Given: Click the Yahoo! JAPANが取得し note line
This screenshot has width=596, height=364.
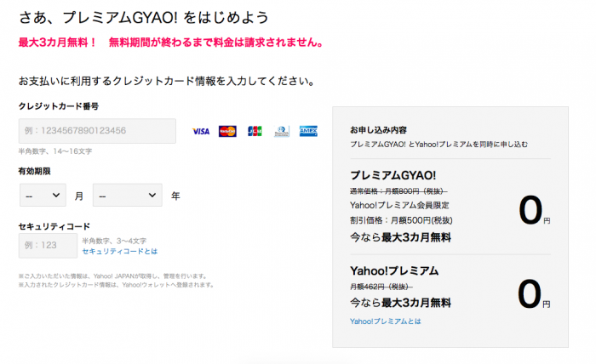Looking at the screenshot, I should coord(113,276).
